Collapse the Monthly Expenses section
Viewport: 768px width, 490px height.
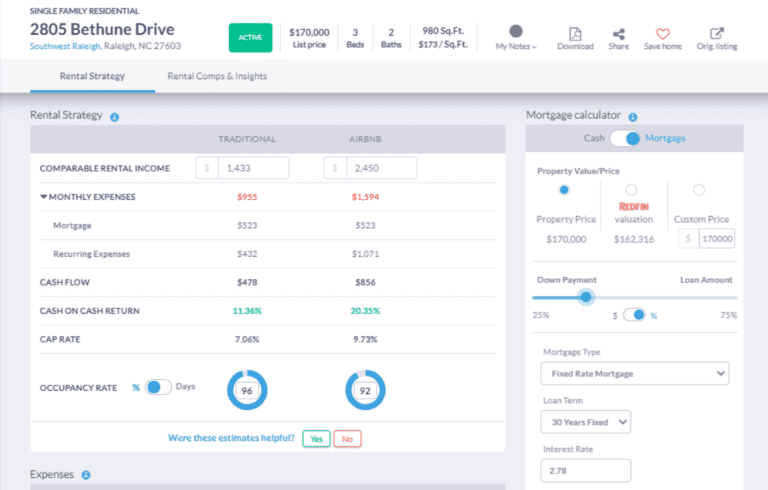coord(43,197)
